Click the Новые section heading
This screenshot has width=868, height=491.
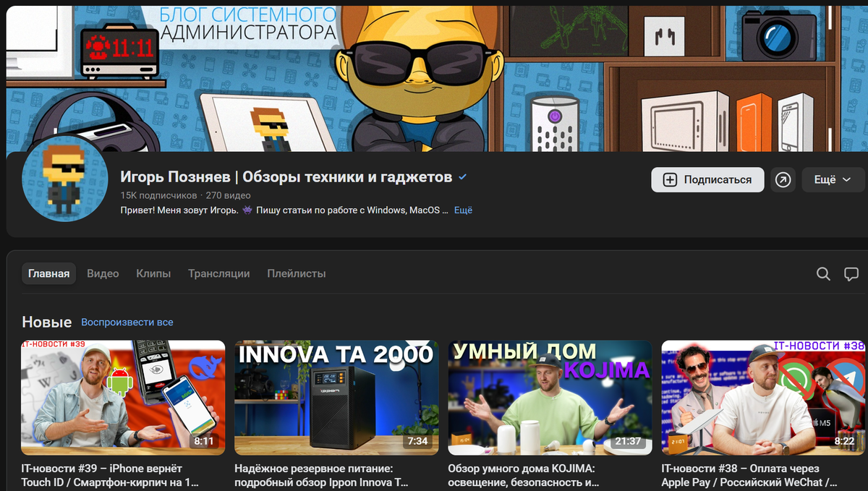[47, 322]
